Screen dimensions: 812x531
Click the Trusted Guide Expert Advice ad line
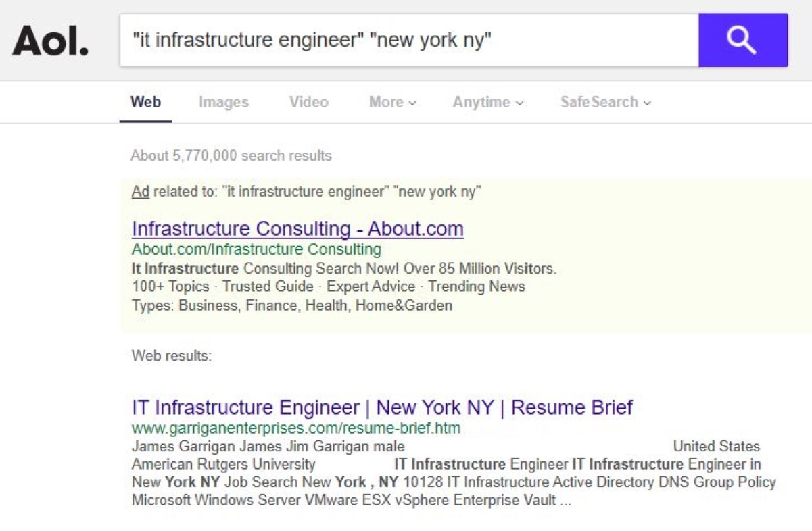pyautogui.click(x=329, y=286)
